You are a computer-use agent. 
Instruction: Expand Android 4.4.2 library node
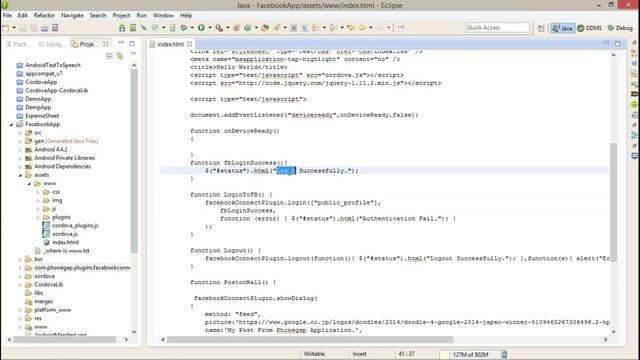pos(20,150)
